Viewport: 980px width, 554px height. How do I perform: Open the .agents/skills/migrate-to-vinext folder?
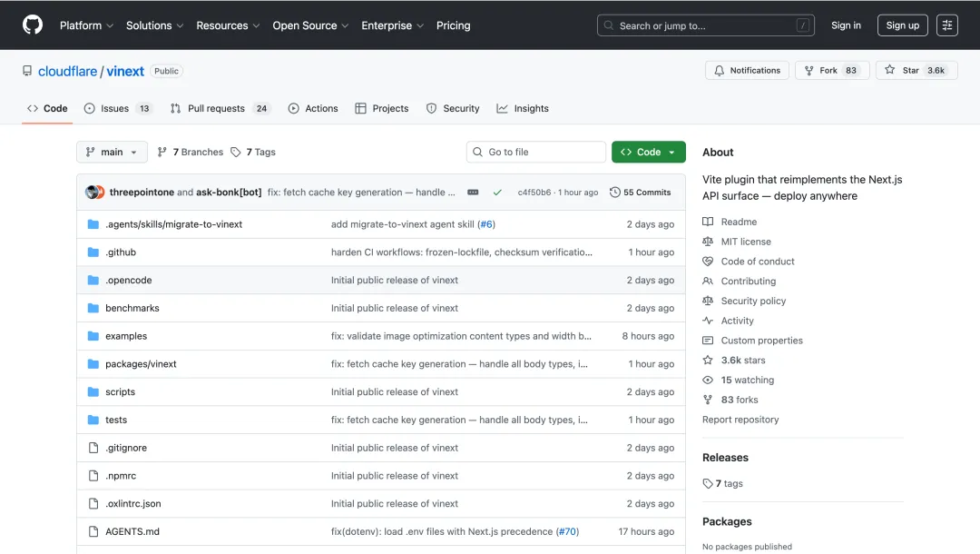tap(173, 223)
